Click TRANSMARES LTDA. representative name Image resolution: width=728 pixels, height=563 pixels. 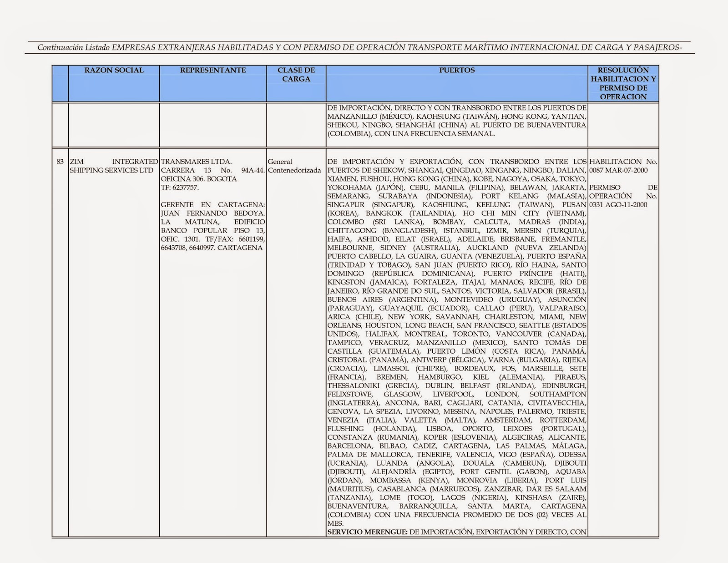197,162
